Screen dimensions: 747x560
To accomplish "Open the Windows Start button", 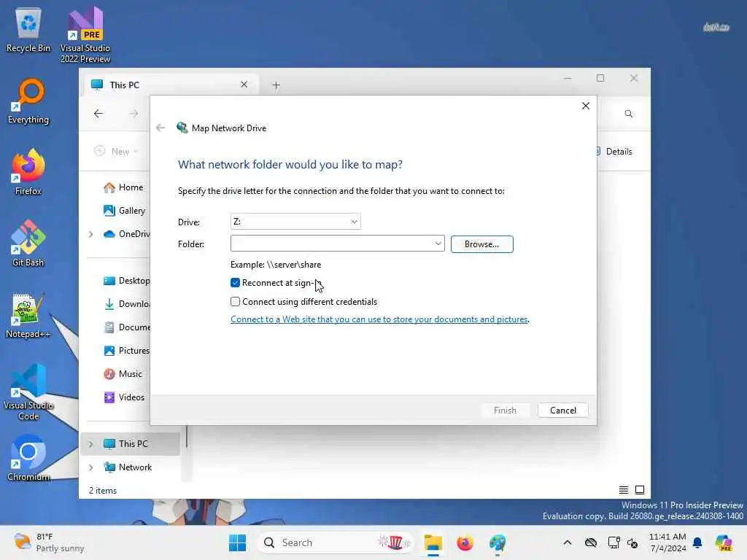I will click(237, 542).
